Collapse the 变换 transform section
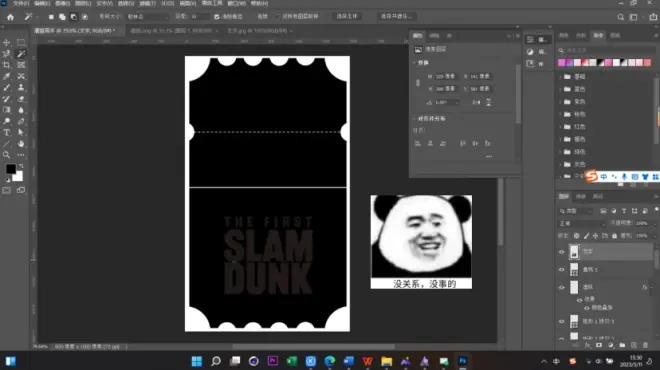This screenshot has height=370, width=660. pyautogui.click(x=414, y=63)
